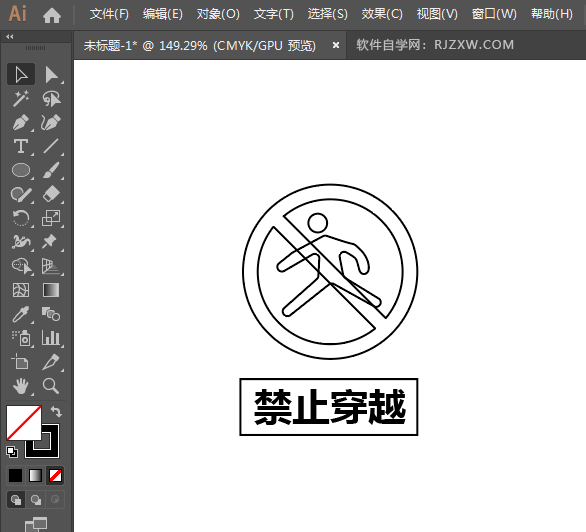
Task: Select the Direct Selection tool
Action: click(52, 74)
